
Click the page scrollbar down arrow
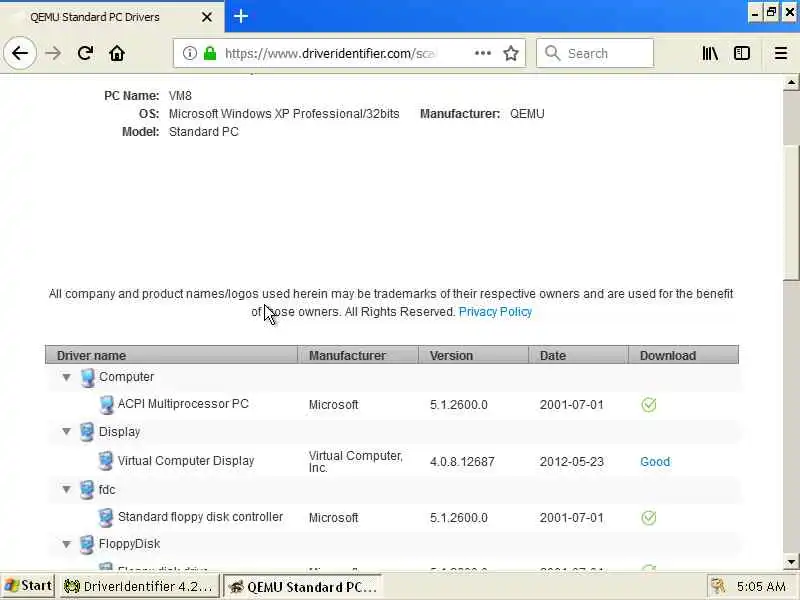click(791, 562)
